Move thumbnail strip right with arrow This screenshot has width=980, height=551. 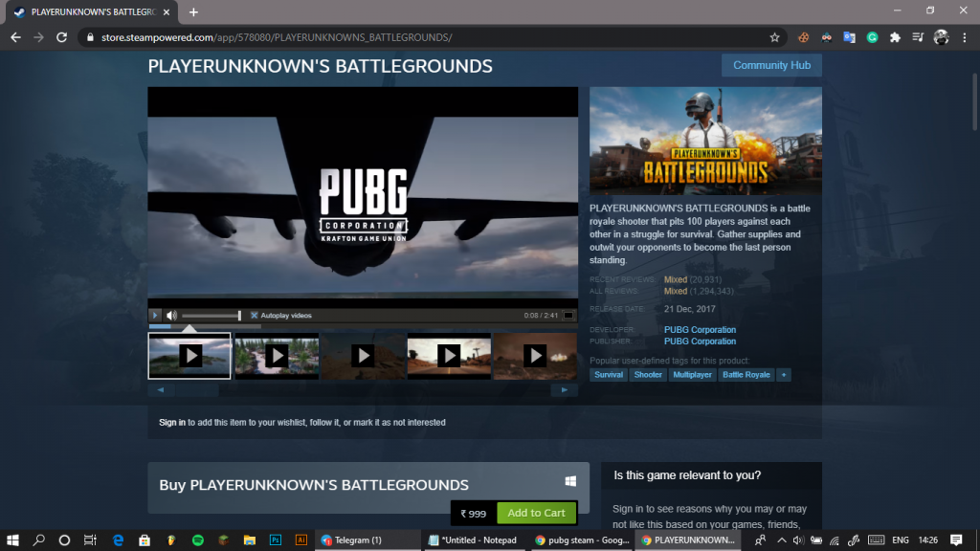565,390
